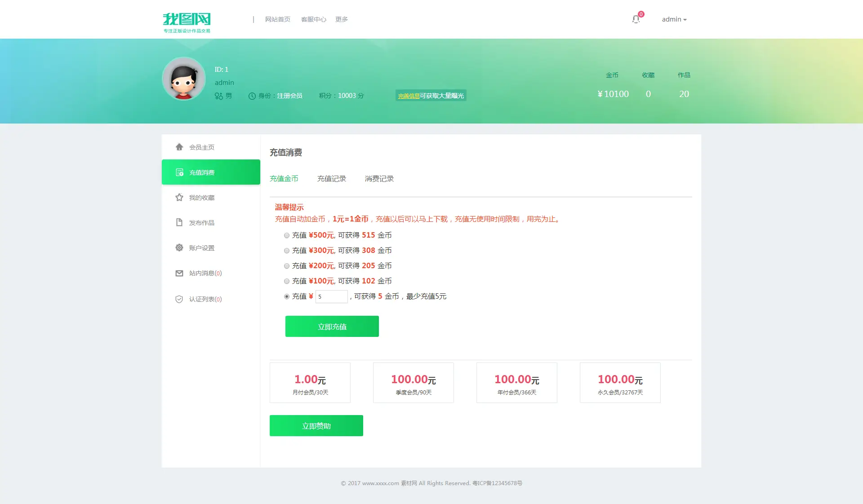Viewport: 863px width, 504px height.
Task: Open the notification bell icon
Action: (636, 19)
